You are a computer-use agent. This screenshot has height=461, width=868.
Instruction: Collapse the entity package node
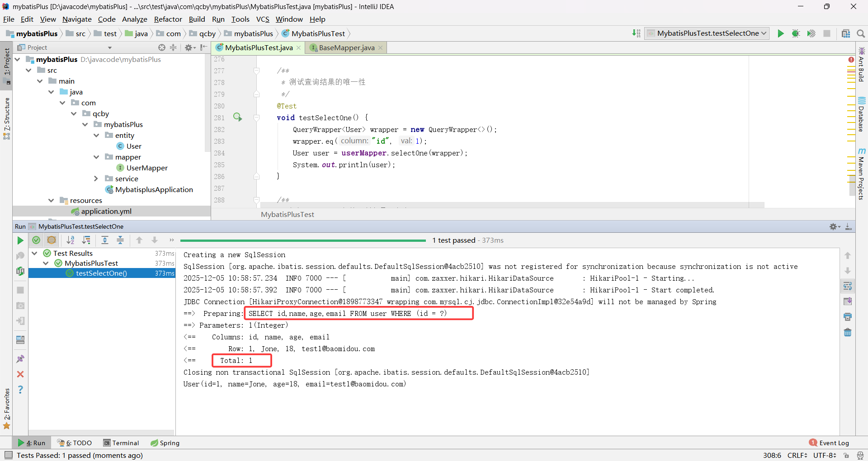point(96,135)
